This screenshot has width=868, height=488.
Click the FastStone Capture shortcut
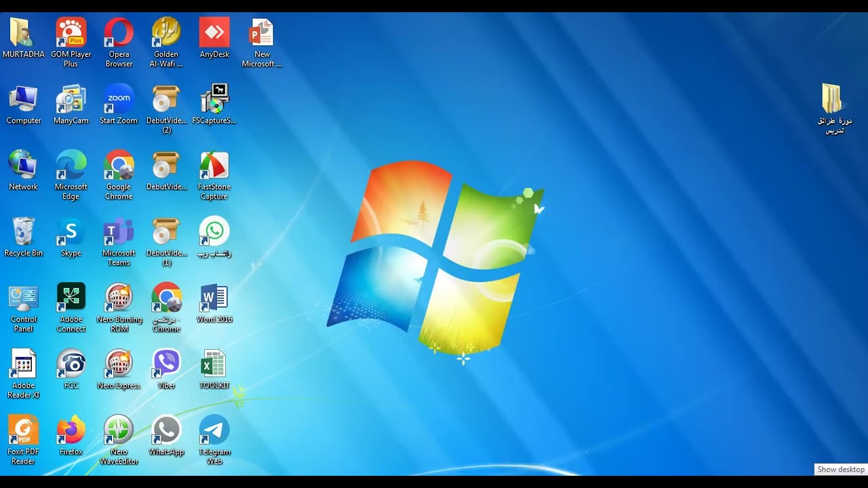coord(214,165)
